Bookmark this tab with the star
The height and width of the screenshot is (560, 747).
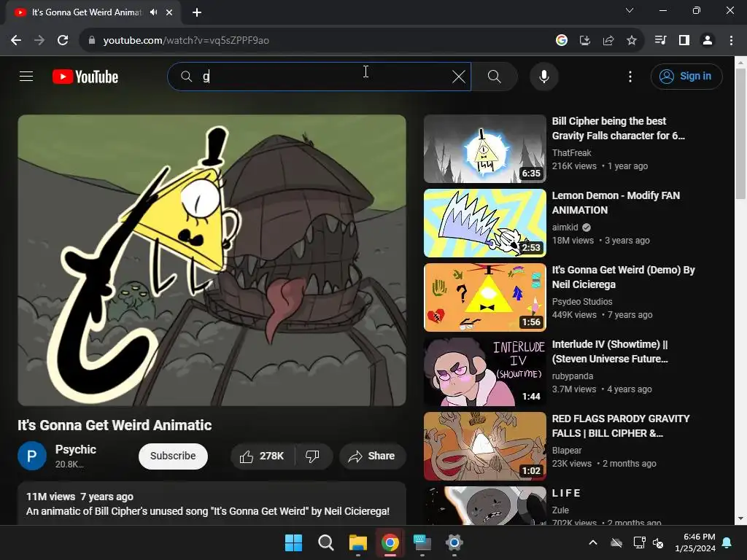[632, 40]
